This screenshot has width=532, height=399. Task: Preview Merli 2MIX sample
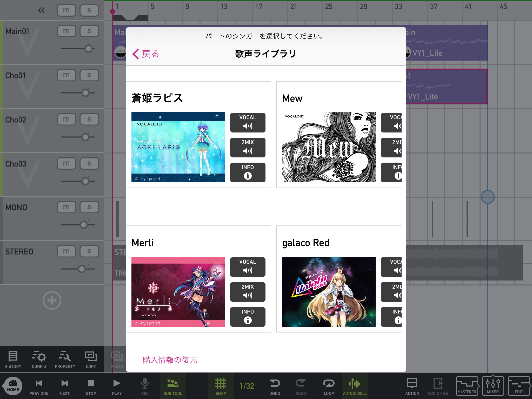click(x=248, y=292)
